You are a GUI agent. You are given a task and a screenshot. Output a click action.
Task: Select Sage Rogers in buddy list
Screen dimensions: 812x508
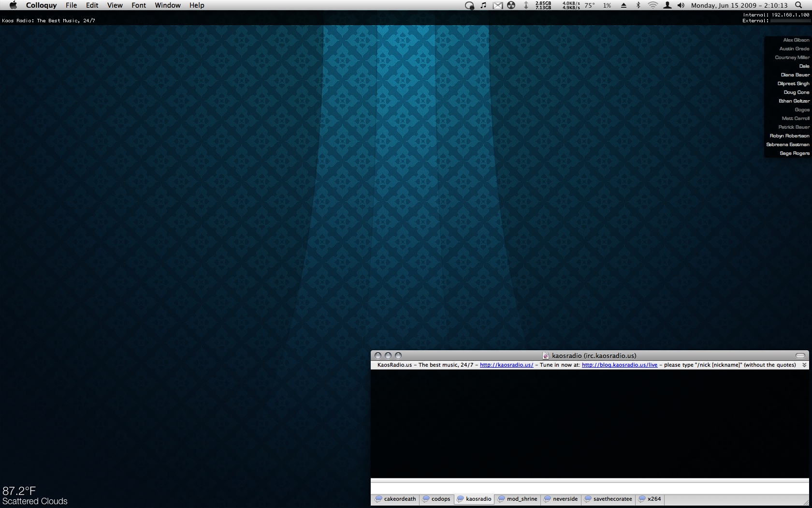click(795, 153)
